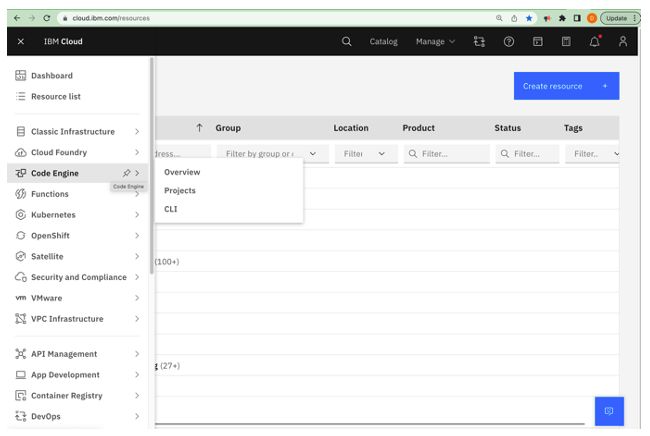The height and width of the screenshot is (436, 650).
Task: Click the Kubernetes wheel icon
Action: 20,215
